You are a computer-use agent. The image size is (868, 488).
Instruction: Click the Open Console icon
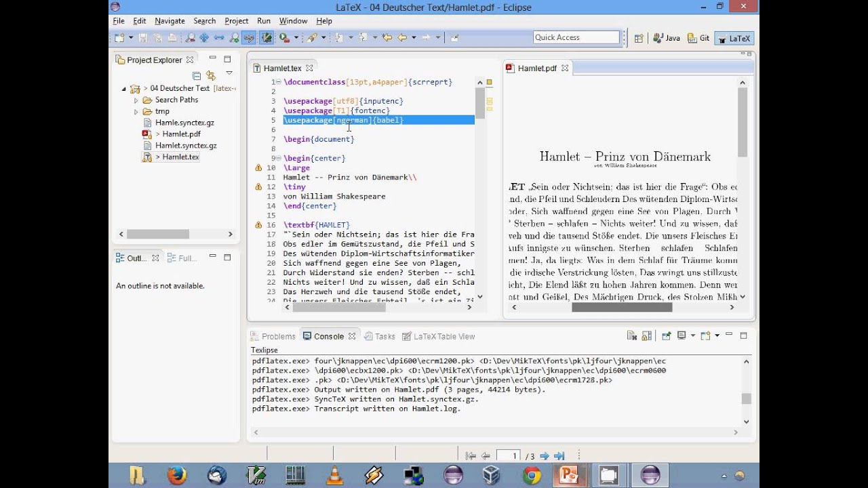click(705, 335)
